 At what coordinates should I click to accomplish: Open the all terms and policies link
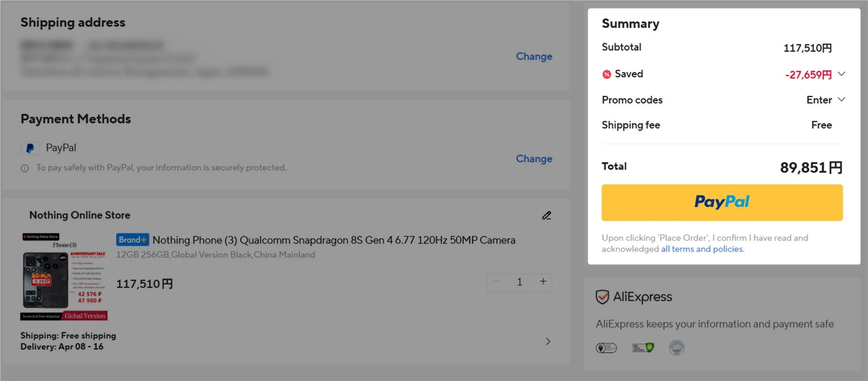[x=702, y=249]
